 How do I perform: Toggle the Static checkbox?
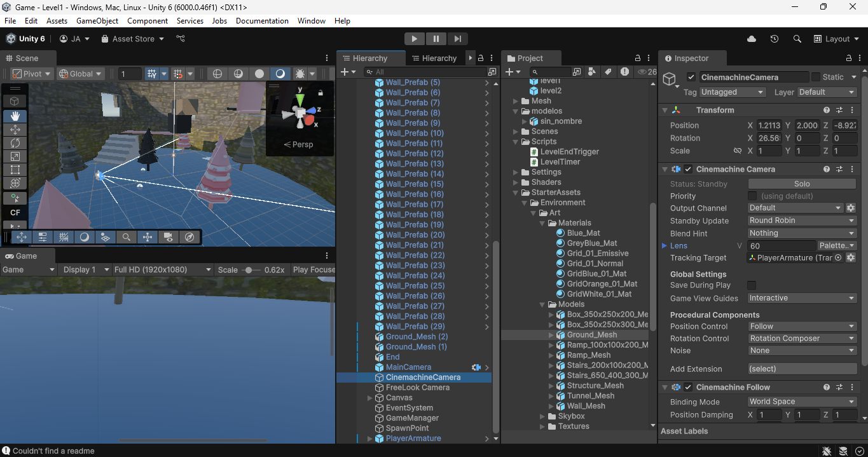(x=816, y=77)
